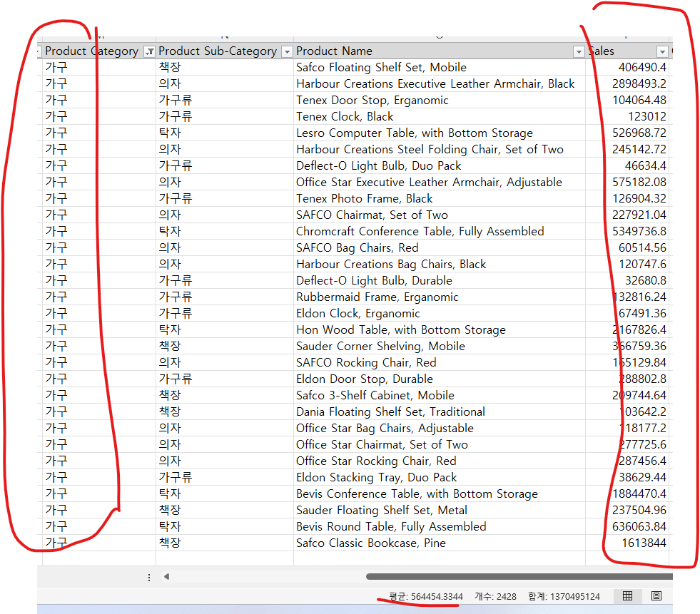Select sales value 406490.4
The width and height of the screenshot is (700, 614).
pos(627,67)
